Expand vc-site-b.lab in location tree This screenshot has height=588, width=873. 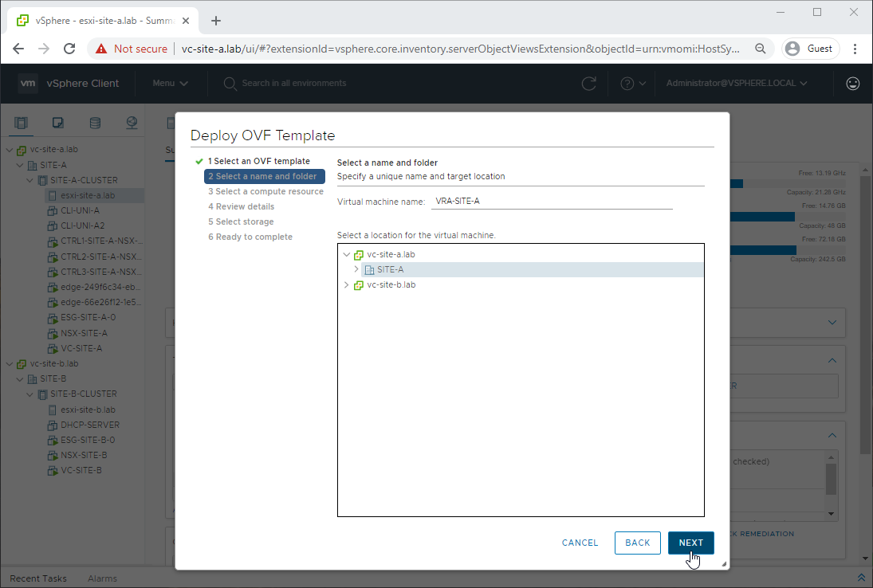pos(346,284)
